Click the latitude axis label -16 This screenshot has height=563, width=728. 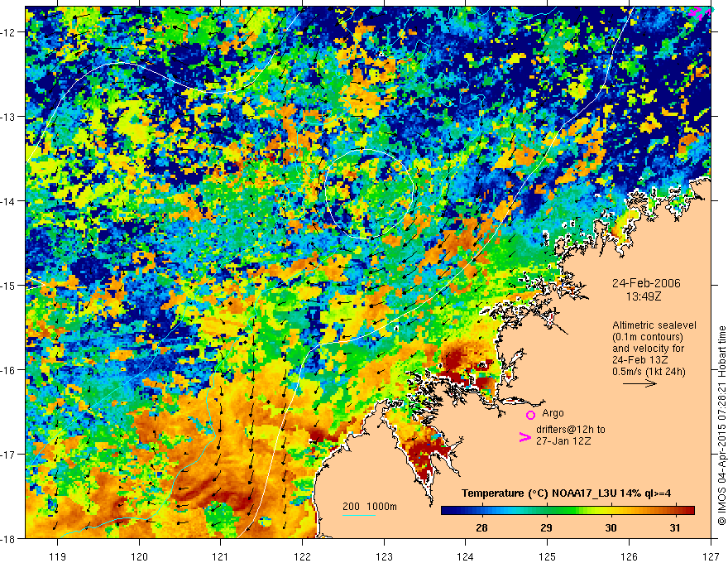point(8,370)
